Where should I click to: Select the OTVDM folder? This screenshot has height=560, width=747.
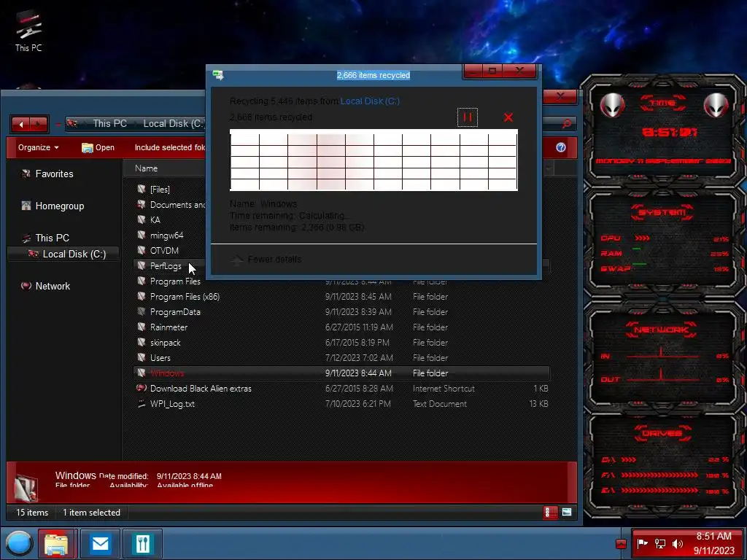pyautogui.click(x=164, y=251)
